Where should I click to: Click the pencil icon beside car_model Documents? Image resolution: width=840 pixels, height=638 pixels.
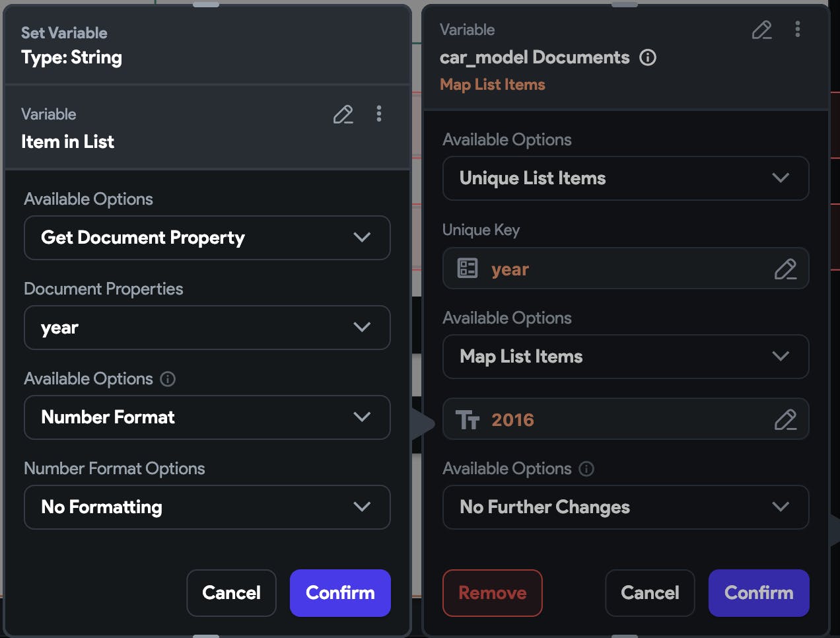(x=761, y=30)
